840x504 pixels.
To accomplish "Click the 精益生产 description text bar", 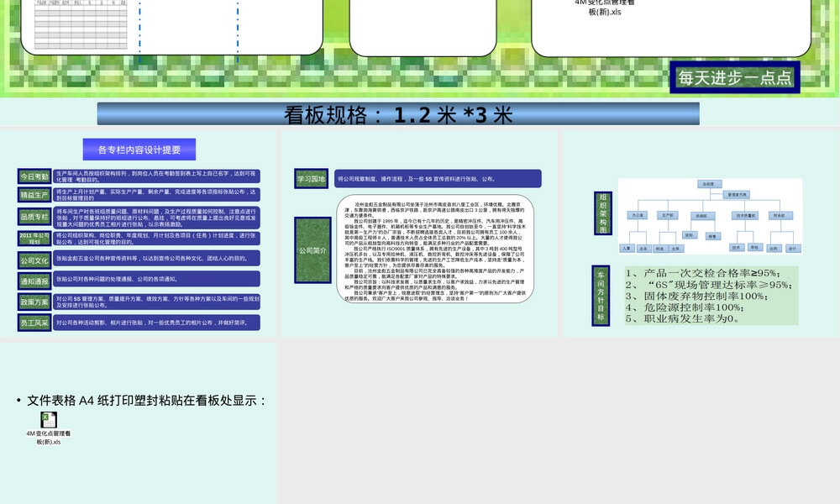I will (156, 194).
